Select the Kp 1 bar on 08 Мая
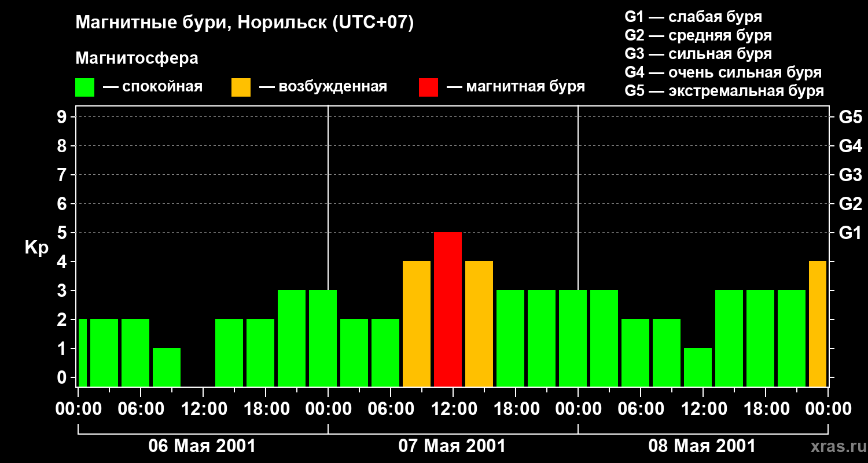The height and width of the screenshot is (463, 868). [698, 367]
